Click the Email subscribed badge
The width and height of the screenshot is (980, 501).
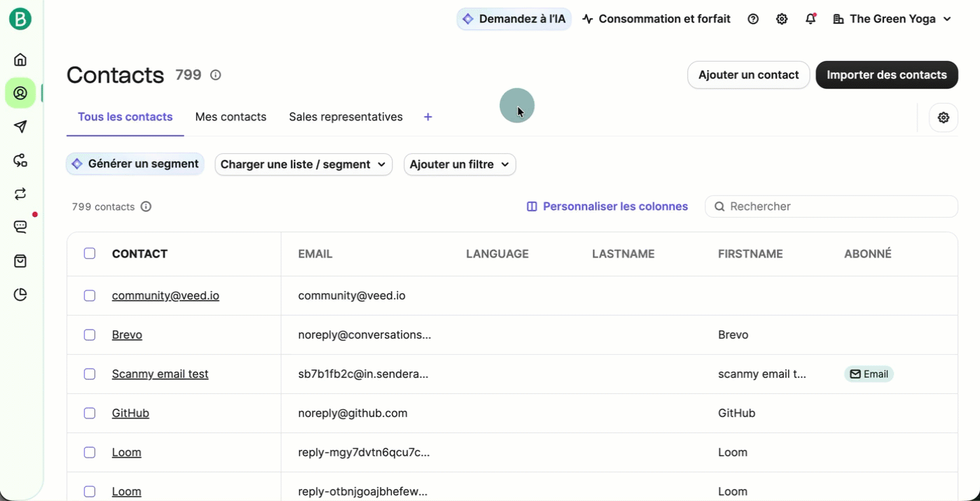[x=869, y=374]
